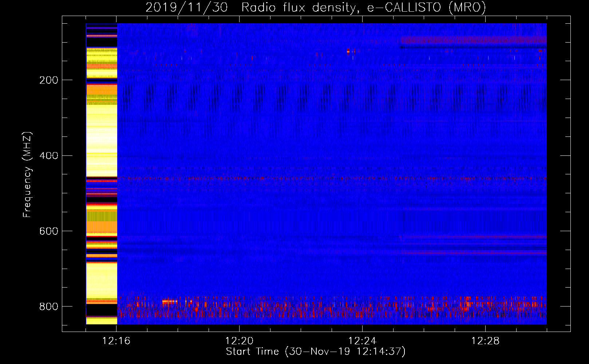The width and height of the screenshot is (589, 364).
Task: Click the 12:28 time tick label
Action: pyautogui.click(x=485, y=341)
